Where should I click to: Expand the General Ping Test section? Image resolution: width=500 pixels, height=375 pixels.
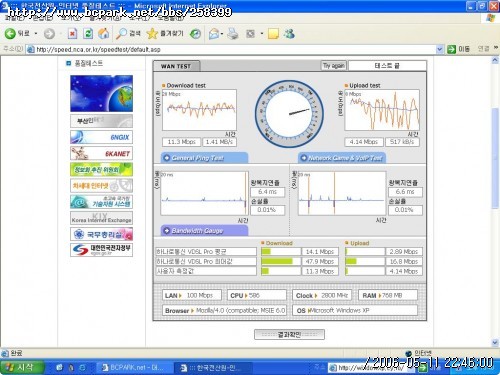[204, 158]
